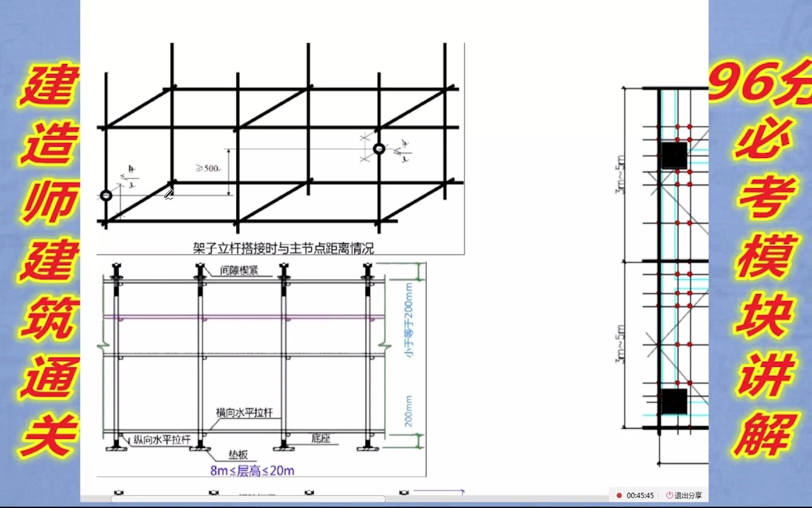Click the caption 架子立杆搭接时与主节点距离情况
This screenshot has height=508, width=812.
(283, 248)
